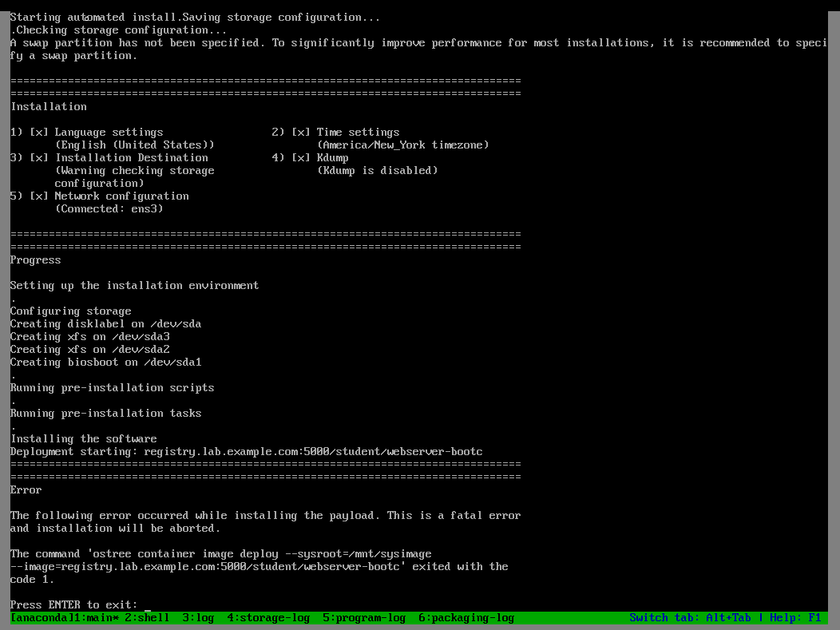Click the [x] mark beside Time settings
840x630 pixels.
tap(300, 133)
